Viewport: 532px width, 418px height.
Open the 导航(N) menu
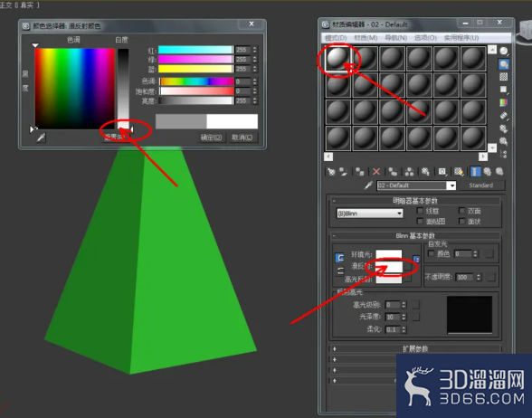(x=395, y=38)
